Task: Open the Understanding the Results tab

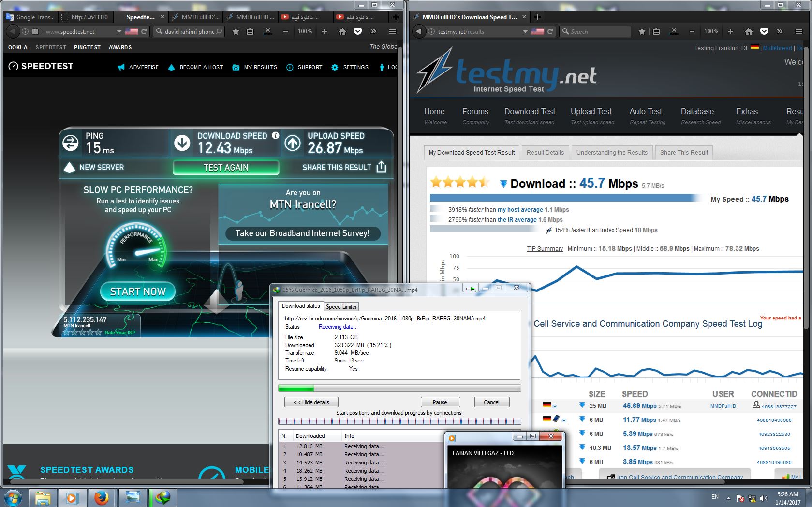Action: click(x=612, y=153)
